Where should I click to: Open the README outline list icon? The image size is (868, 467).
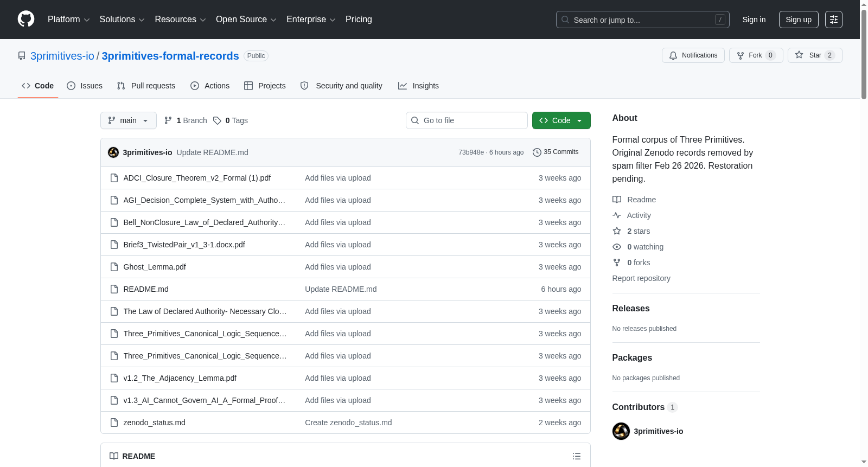click(x=577, y=456)
